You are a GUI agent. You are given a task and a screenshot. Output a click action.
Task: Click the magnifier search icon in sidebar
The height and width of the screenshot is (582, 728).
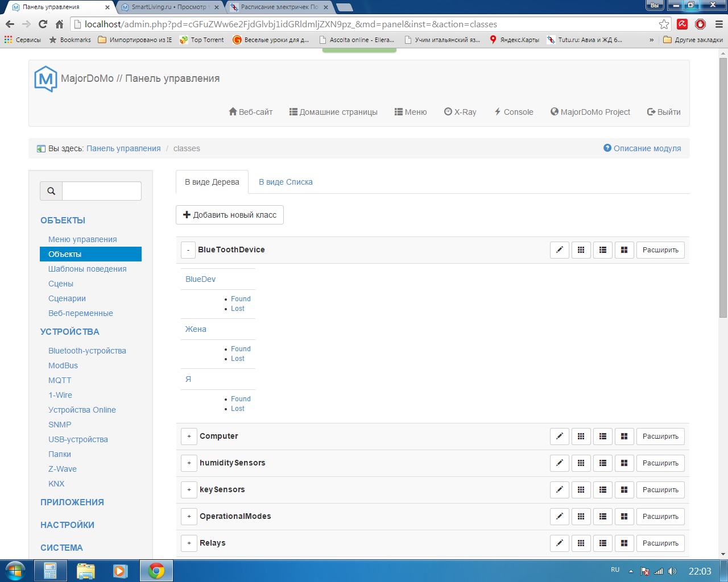[51, 191]
